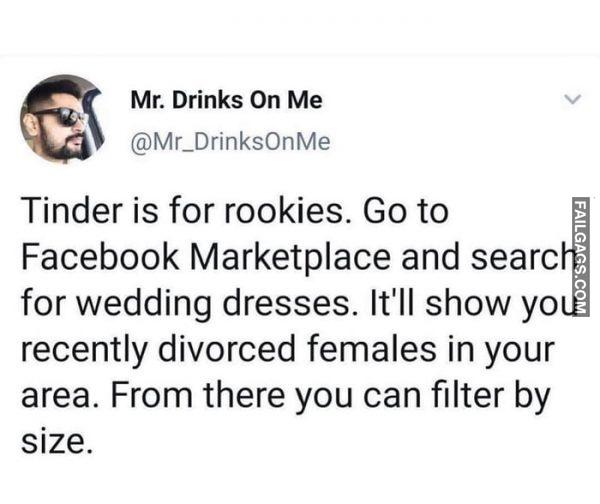The width and height of the screenshot is (600, 504).
Task: Click the "filter by" phrase
Action: (489, 393)
